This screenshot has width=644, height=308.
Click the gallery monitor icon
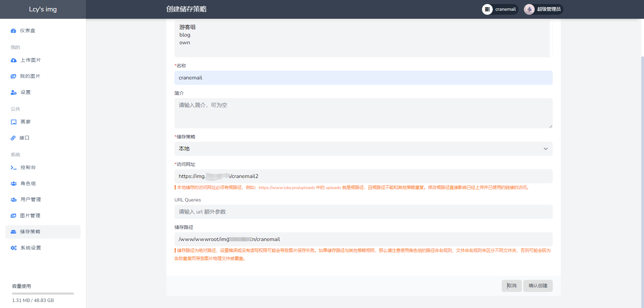coord(13,122)
